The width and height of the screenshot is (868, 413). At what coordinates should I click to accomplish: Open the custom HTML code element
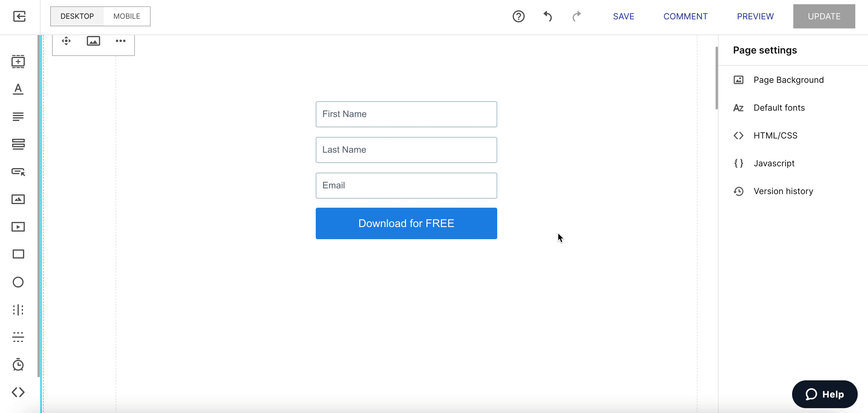point(18,392)
